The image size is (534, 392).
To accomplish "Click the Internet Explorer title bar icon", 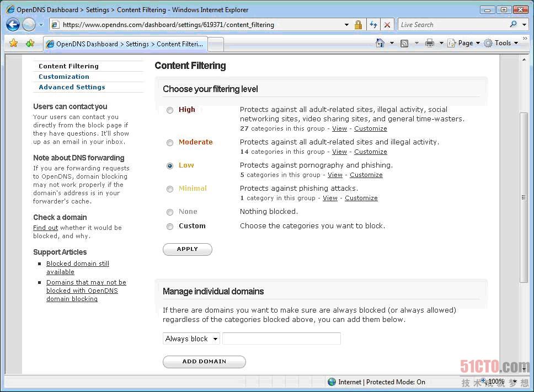I will (x=10, y=9).
